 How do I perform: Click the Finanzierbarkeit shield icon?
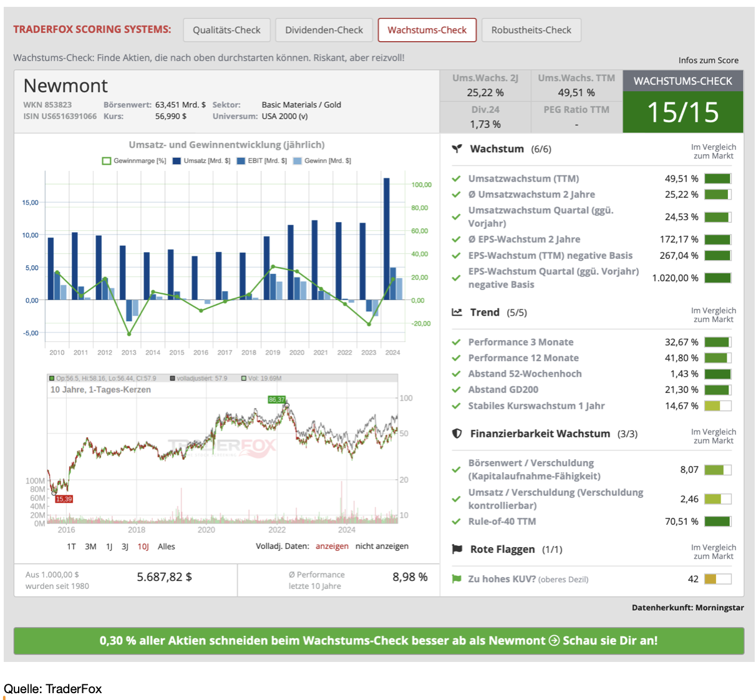pos(457,434)
